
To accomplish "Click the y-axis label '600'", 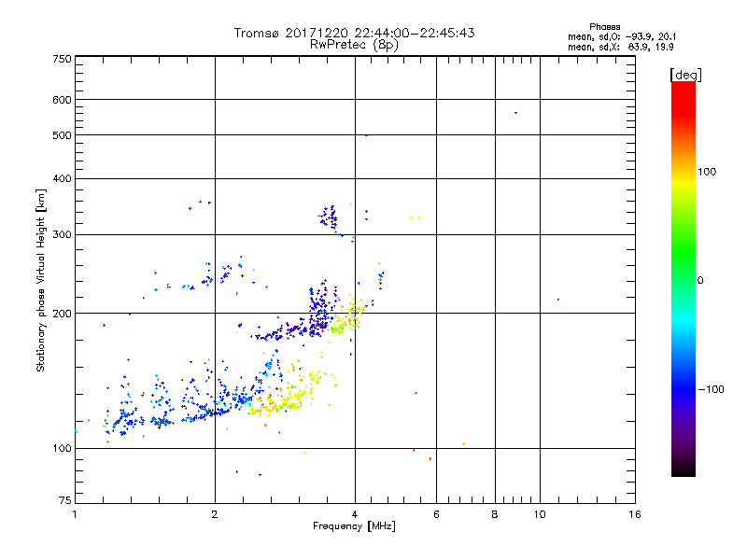I will (x=62, y=100).
